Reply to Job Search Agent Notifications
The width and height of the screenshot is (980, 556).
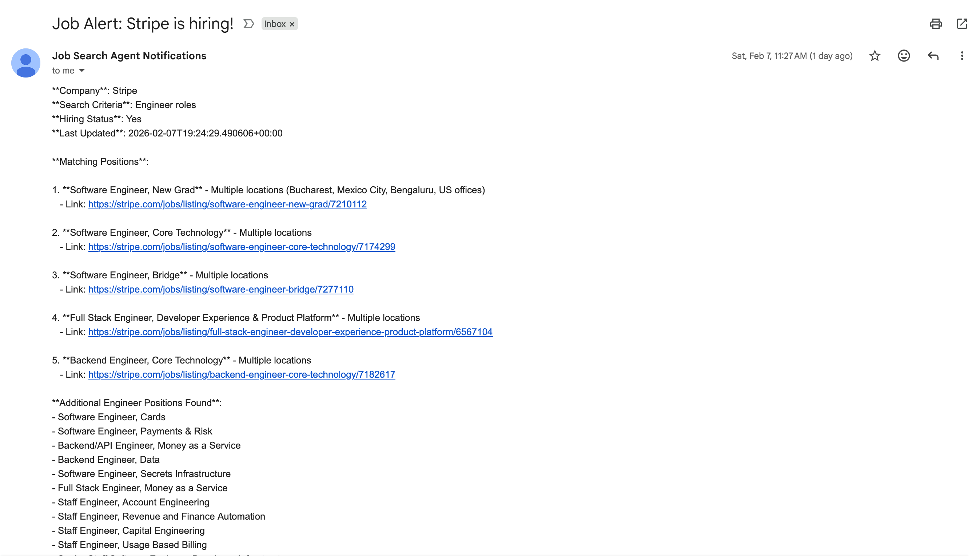point(933,56)
